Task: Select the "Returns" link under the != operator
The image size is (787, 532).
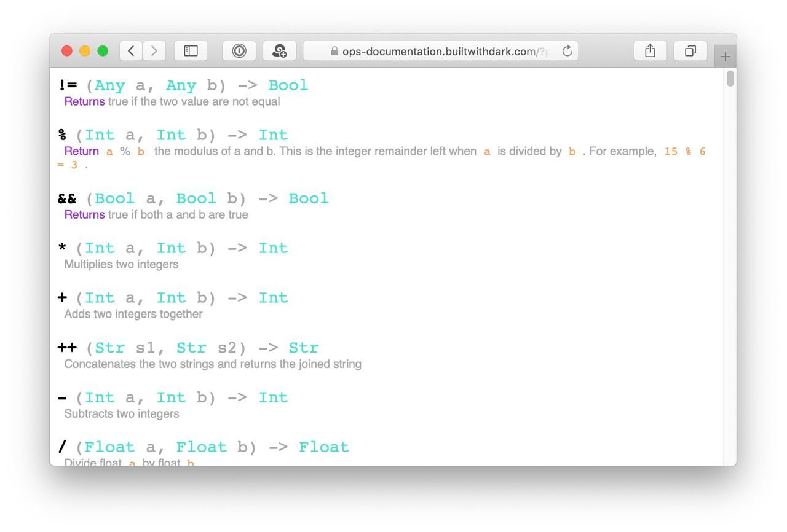Action: click(84, 101)
